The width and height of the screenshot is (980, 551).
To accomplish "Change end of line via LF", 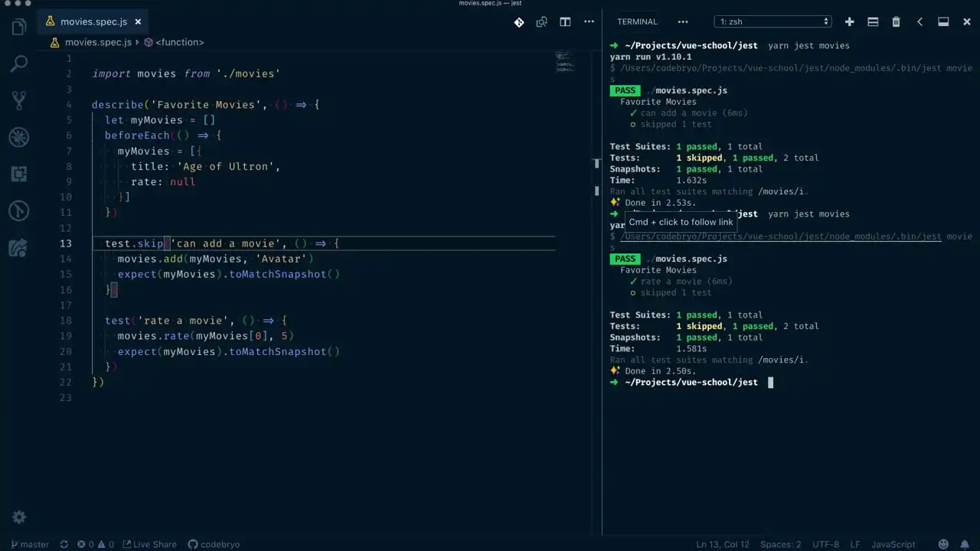I will coord(855,544).
